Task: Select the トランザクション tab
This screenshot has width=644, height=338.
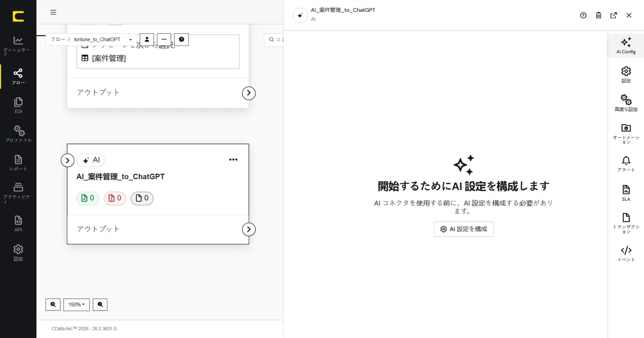Action: (x=626, y=223)
